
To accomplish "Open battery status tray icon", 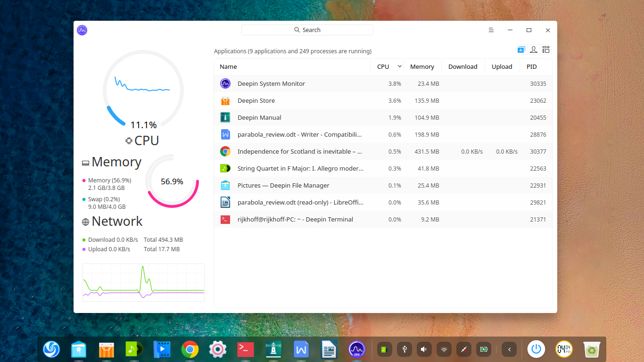I will pos(483,349).
